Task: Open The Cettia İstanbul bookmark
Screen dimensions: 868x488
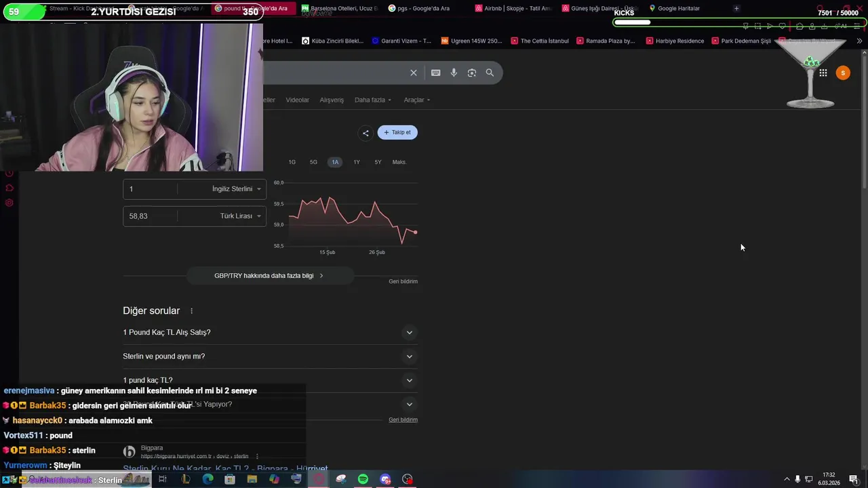Action: (x=539, y=41)
